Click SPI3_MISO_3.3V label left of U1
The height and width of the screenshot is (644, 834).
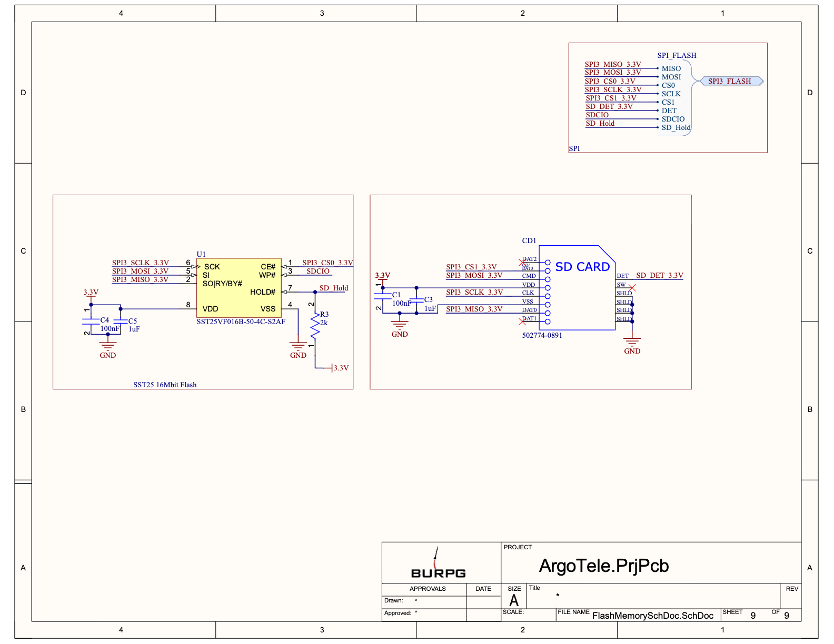point(140,279)
